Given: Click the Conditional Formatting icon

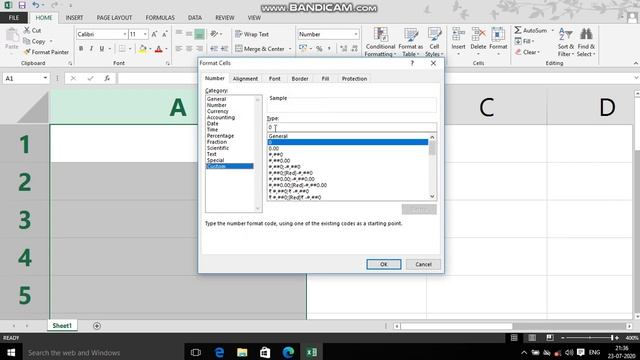Looking at the screenshot, I should coord(380,35).
